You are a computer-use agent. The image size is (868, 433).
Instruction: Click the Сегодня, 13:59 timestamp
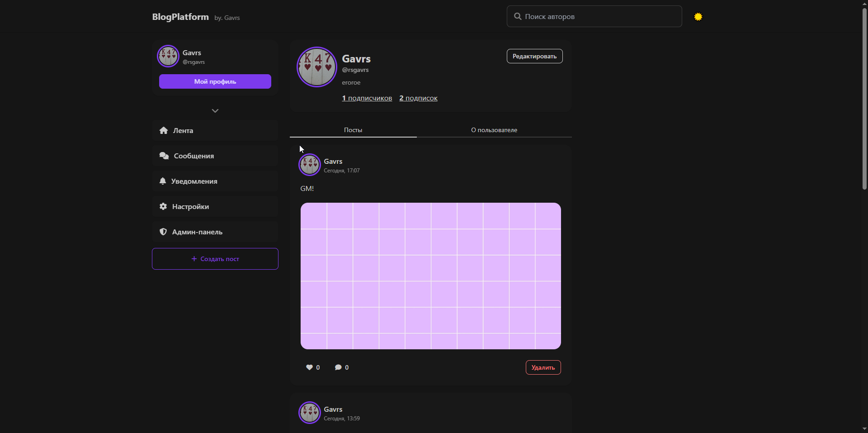(x=342, y=419)
